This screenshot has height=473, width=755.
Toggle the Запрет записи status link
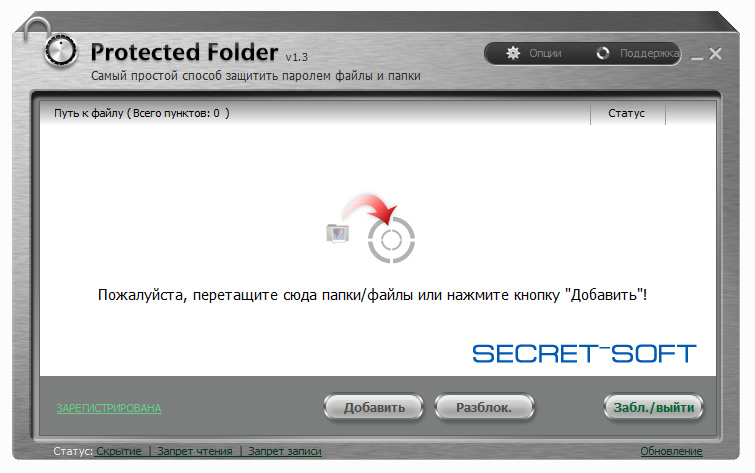(285, 451)
